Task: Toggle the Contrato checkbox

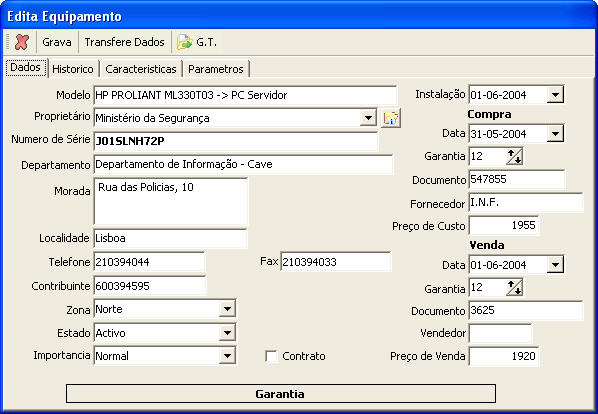Action: point(271,356)
